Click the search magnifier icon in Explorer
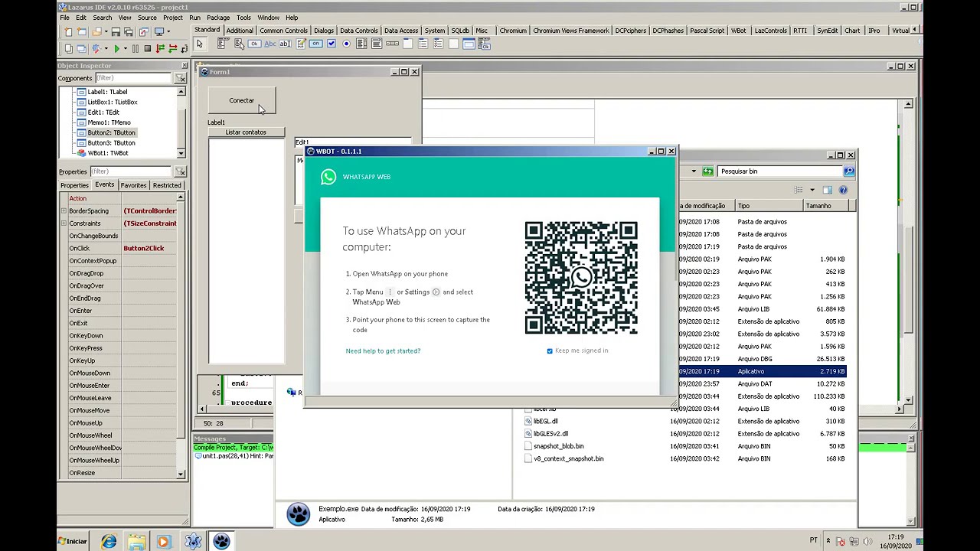Screen dimensions: 980x551 848,171
